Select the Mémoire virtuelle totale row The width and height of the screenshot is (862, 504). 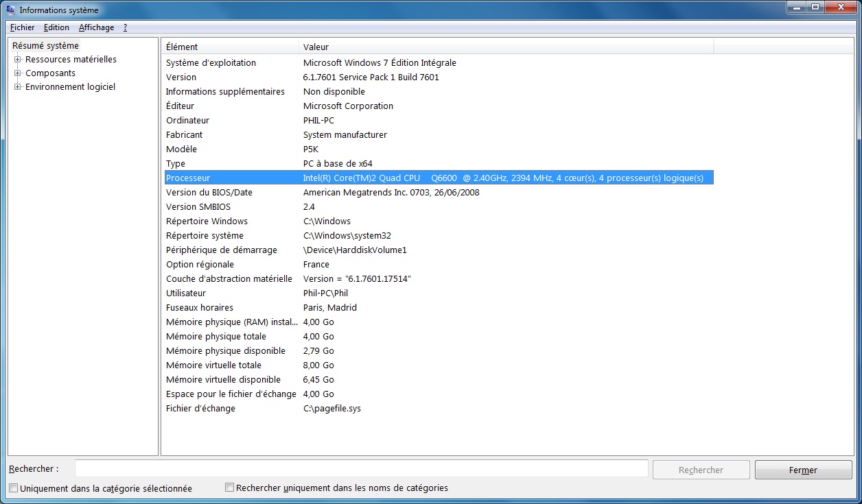[438, 365]
